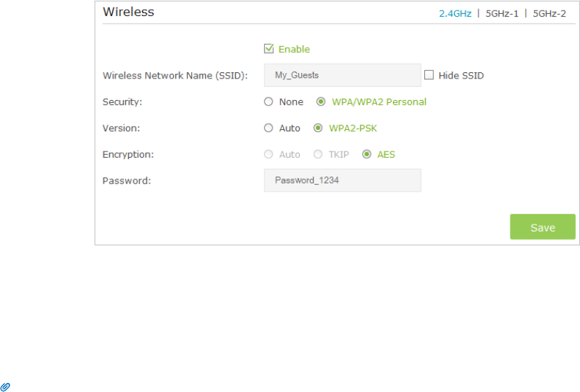This screenshot has width=580, height=392.
Task: Focus the Password input field
Action: pyautogui.click(x=342, y=180)
